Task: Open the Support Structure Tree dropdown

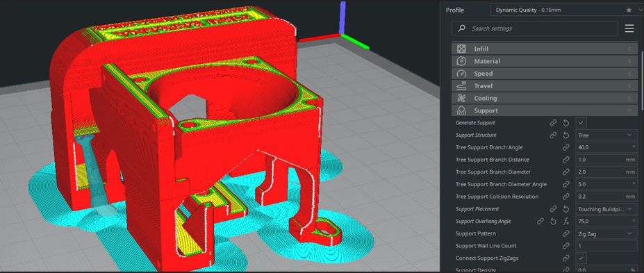Action: coord(606,135)
